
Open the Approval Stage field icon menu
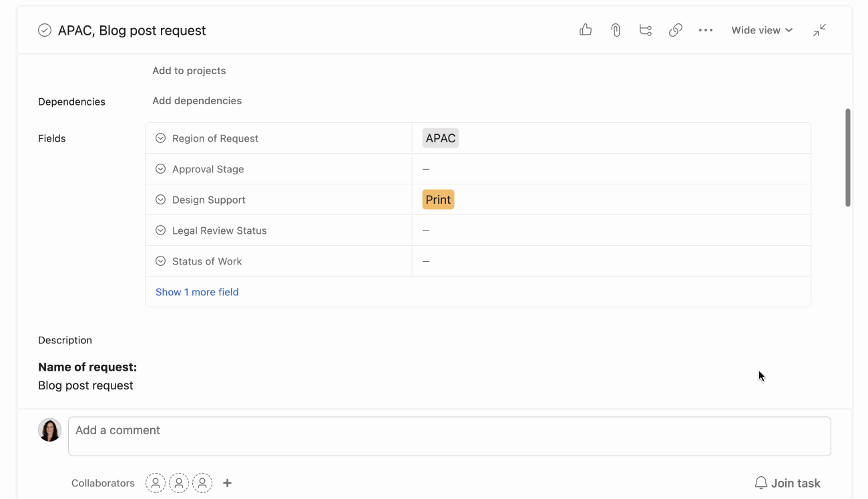click(160, 168)
